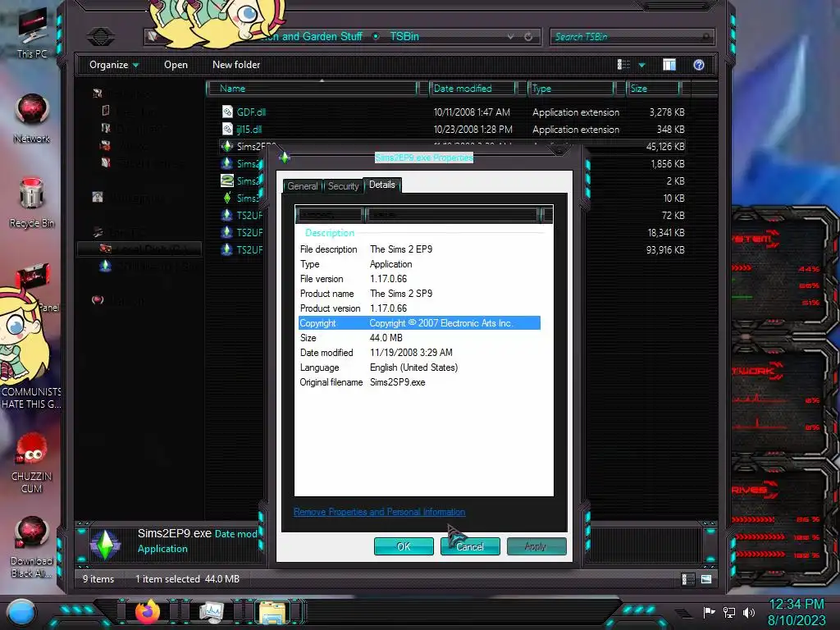
Task: Open the Organize dropdown menu
Action: pos(114,65)
